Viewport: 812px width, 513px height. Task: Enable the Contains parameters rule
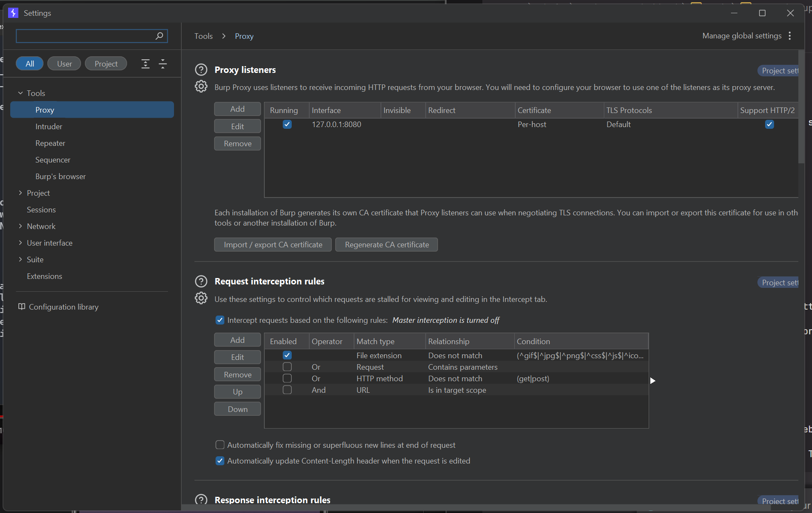(x=287, y=367)
